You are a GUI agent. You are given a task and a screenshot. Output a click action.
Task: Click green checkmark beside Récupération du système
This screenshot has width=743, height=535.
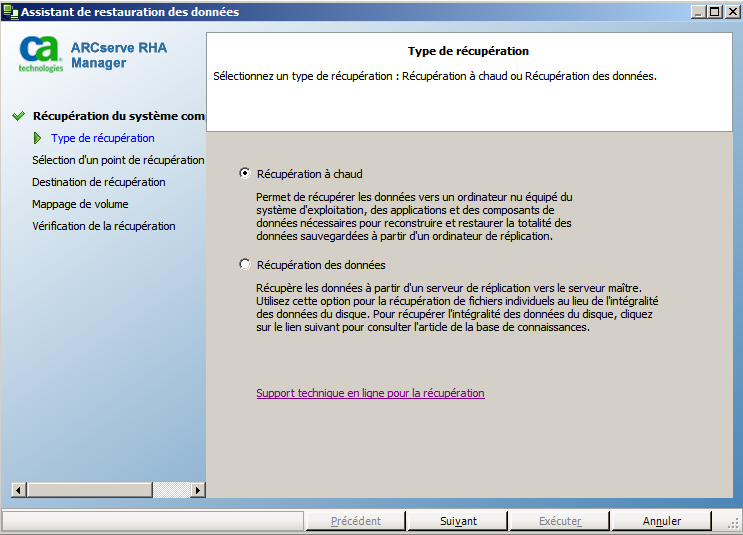click(18, 116)
